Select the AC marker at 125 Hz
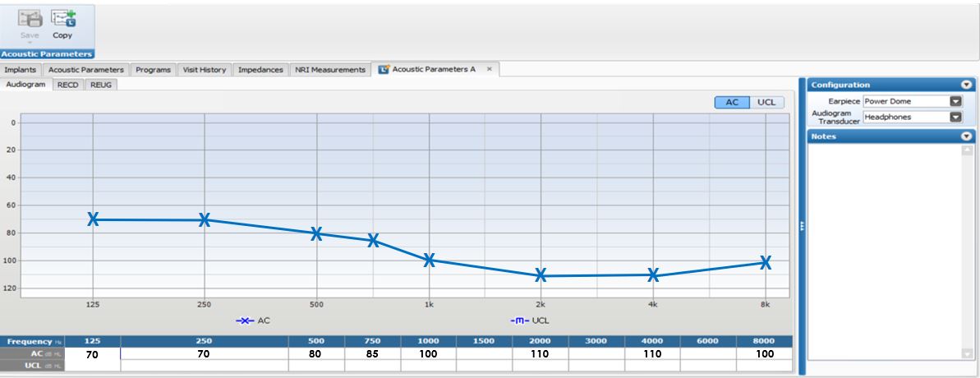This screenshot has height=378, width=980. pyautogui.click(x=93, y=219)
